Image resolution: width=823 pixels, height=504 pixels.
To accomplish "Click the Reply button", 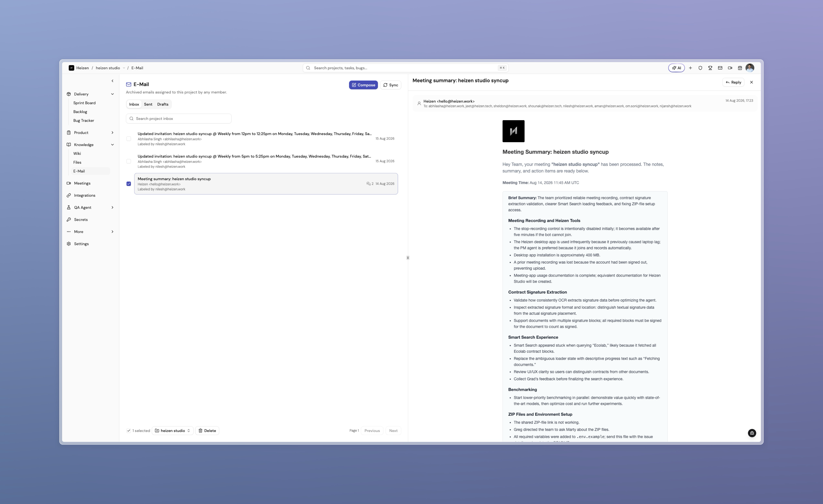I will coord(733,82).
